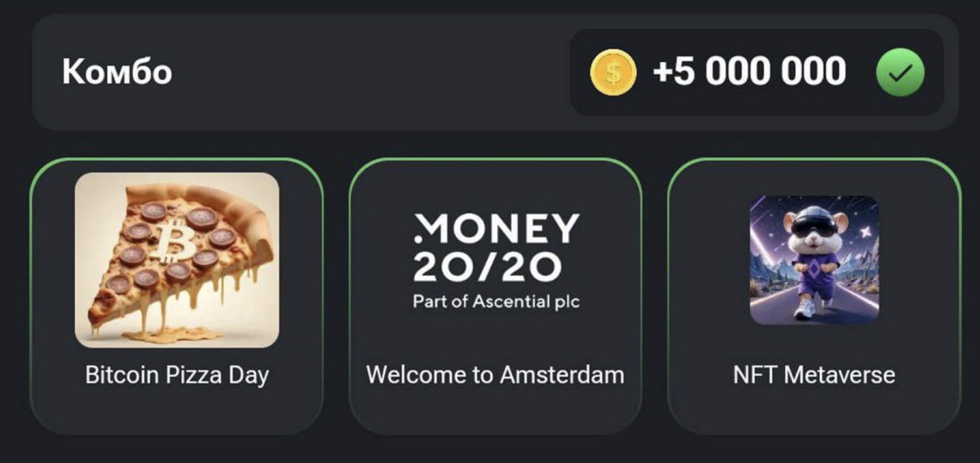The width and height of the screenshot is (980, 463).
Task: Click the +5 000 000 reward amount
Action: [749, 72]
